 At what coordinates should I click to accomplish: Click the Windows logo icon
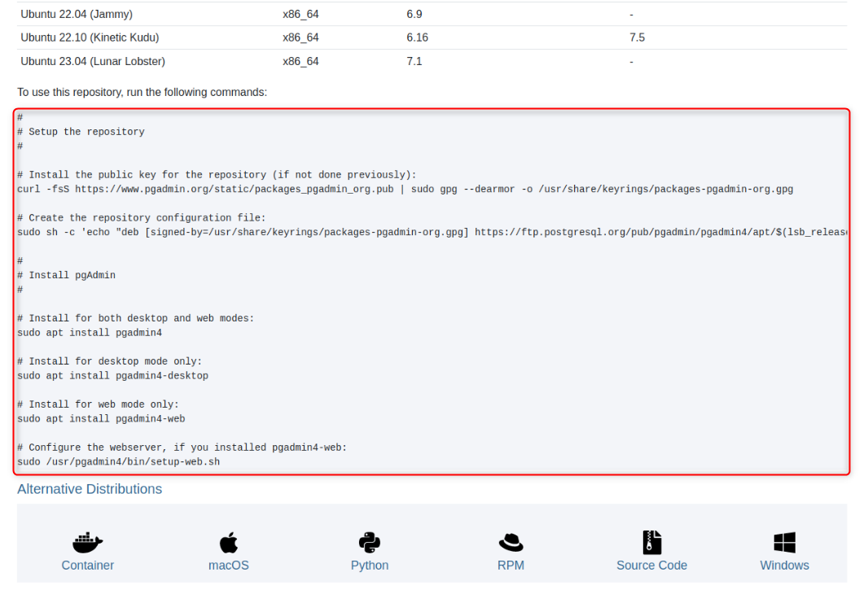click(x=784, y=543)
